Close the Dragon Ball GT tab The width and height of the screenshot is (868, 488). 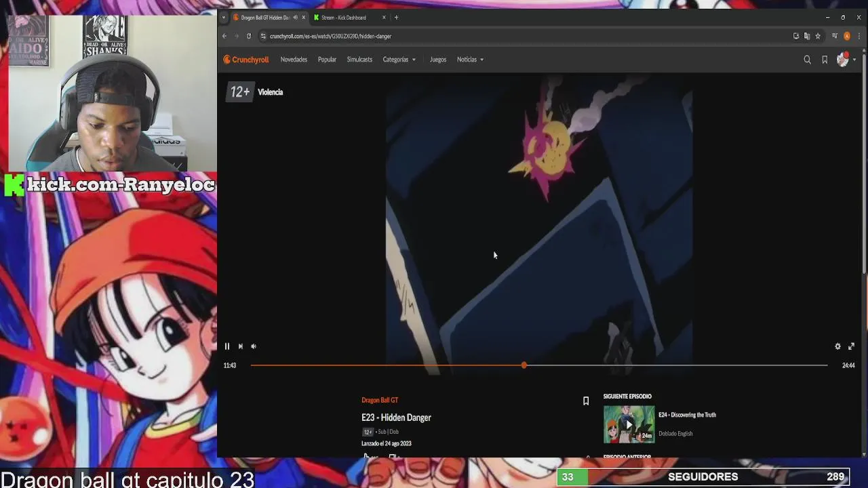coord(303,18)
